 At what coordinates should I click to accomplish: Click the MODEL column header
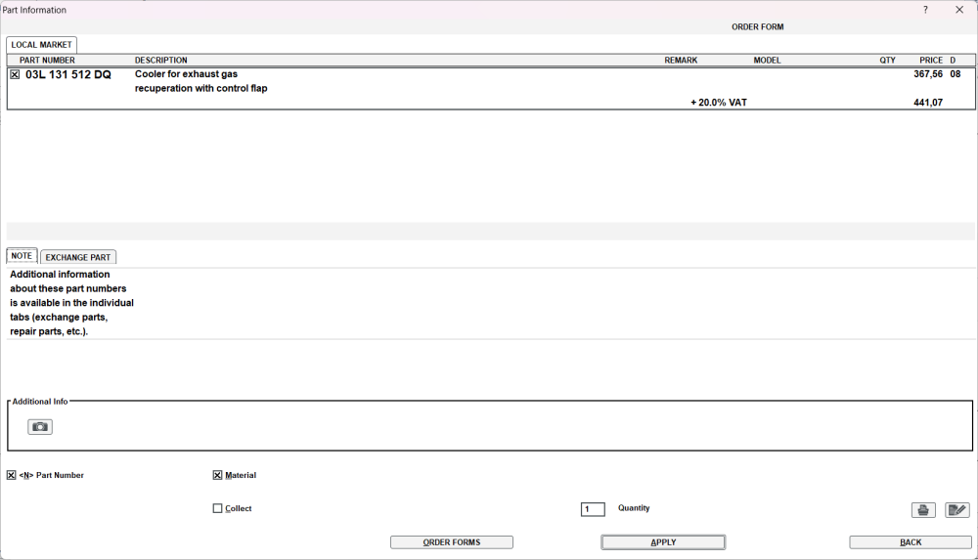coord(767,60)
